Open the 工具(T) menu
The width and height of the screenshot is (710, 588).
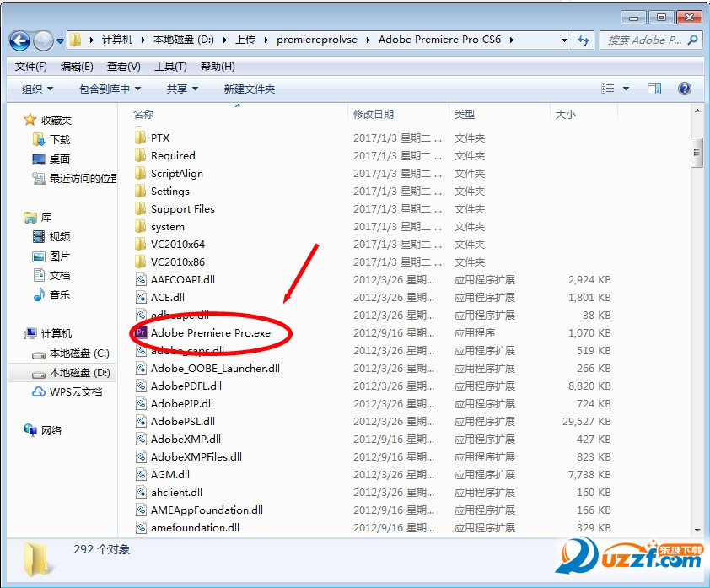(170, 67)
